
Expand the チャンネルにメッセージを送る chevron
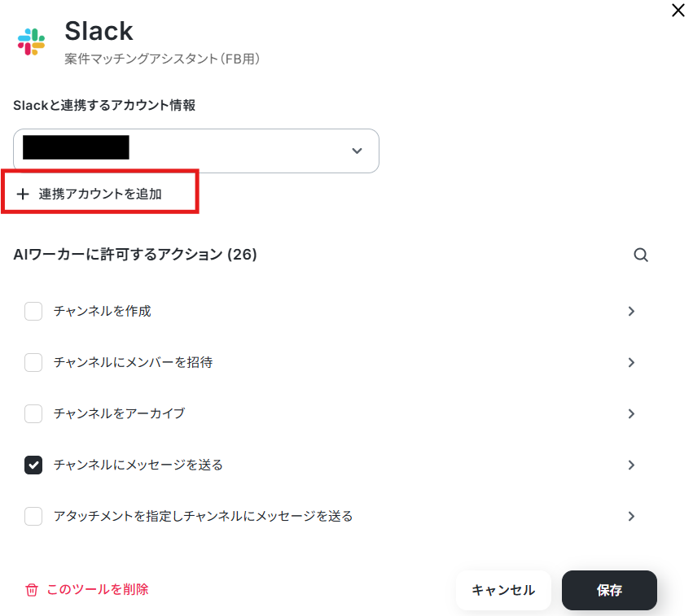coord(631,465)
